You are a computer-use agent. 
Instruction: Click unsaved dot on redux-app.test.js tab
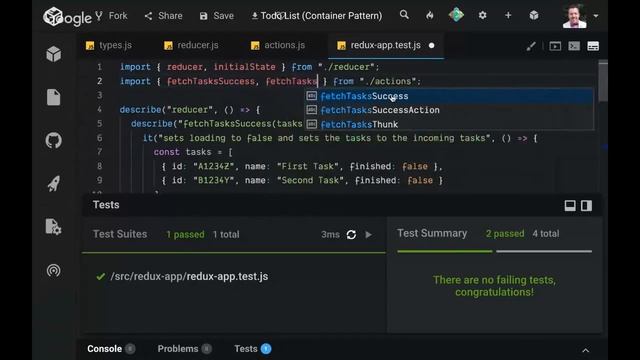tap(431, 45)
